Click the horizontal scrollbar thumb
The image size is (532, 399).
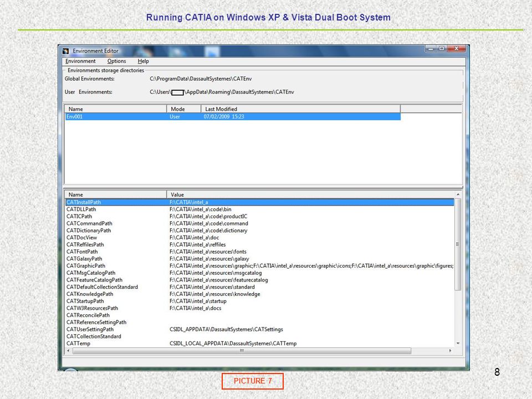coord(242,351)
